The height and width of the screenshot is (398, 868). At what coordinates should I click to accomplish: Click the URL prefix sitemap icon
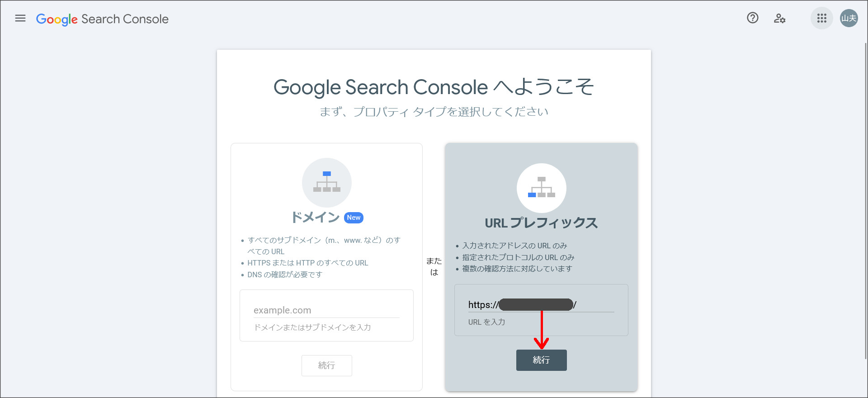(x=542, y=188)
